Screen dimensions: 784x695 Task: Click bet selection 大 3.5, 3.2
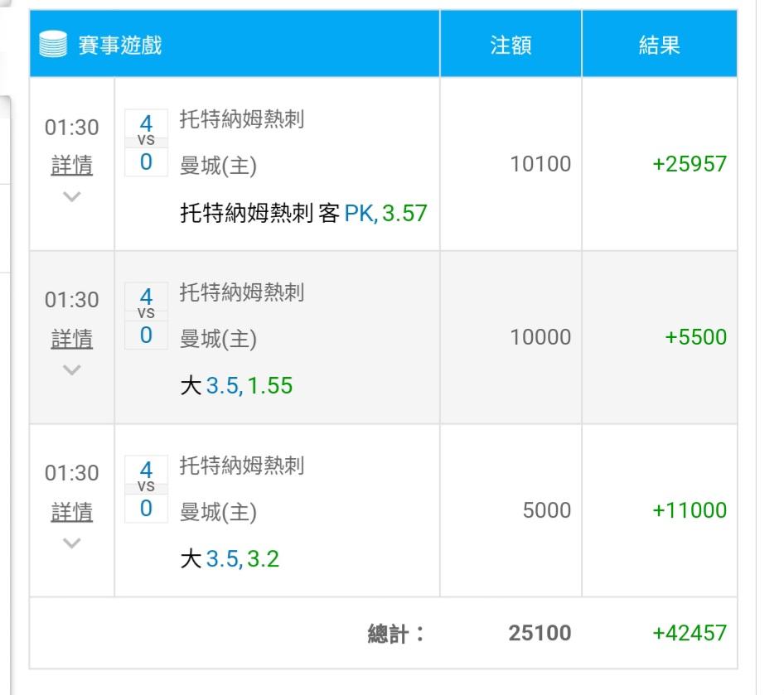click(x=230, y=559)
